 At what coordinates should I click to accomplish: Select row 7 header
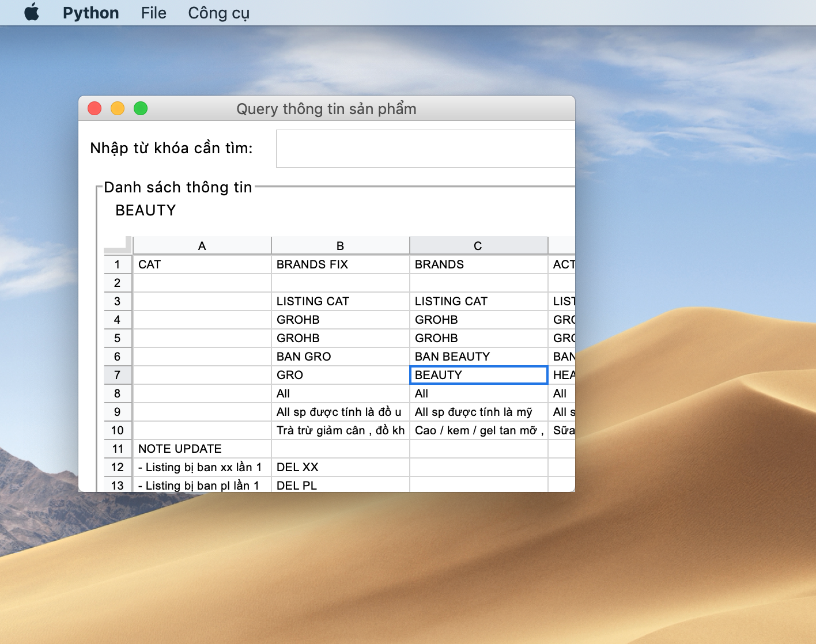pos(118,375)
